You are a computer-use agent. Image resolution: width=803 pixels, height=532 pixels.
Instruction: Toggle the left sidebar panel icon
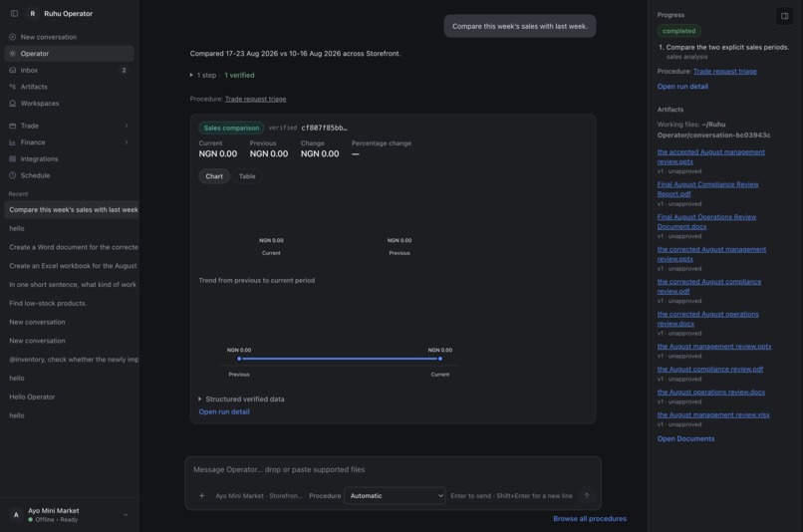click(14, 13)
